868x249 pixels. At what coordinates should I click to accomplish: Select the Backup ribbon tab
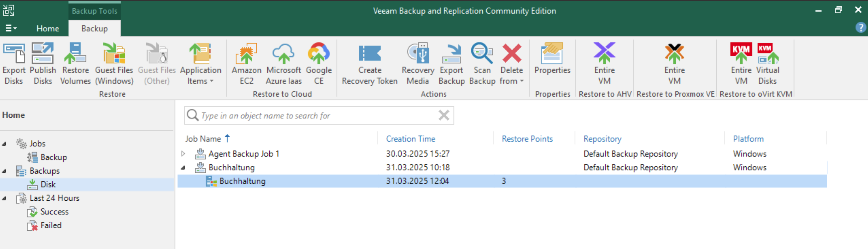(95, 29)
